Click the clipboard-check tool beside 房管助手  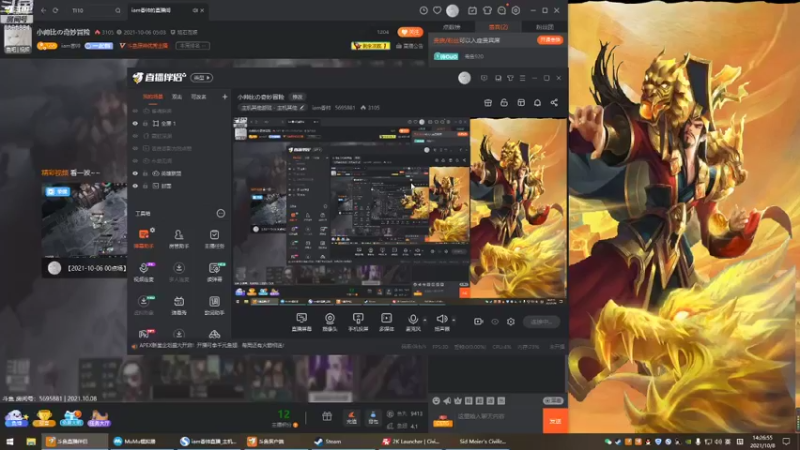click(214, 238)
